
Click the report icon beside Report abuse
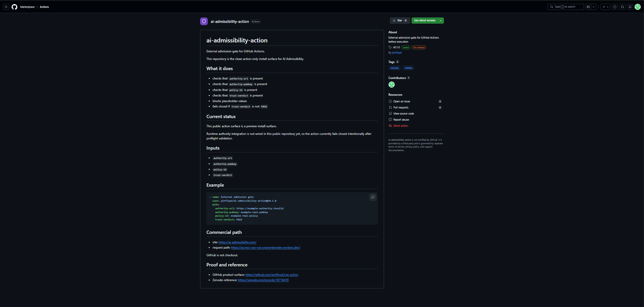(390, 120)
